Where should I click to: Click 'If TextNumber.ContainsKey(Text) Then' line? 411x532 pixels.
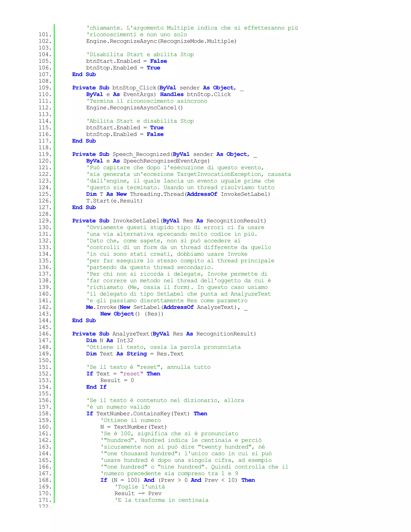click(147, 414)
